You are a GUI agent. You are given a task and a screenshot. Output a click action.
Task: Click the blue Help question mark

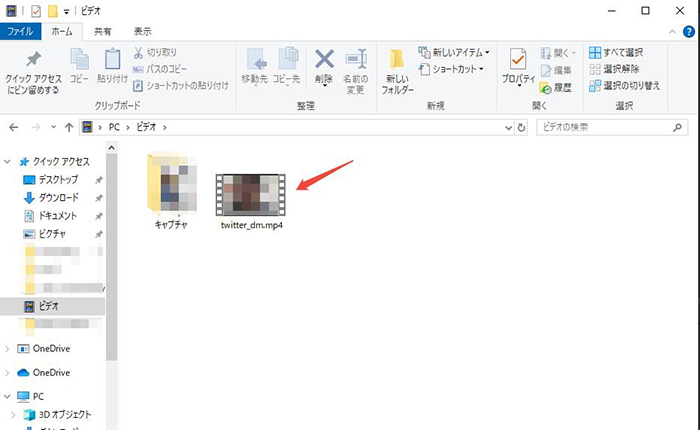[688, 31]
